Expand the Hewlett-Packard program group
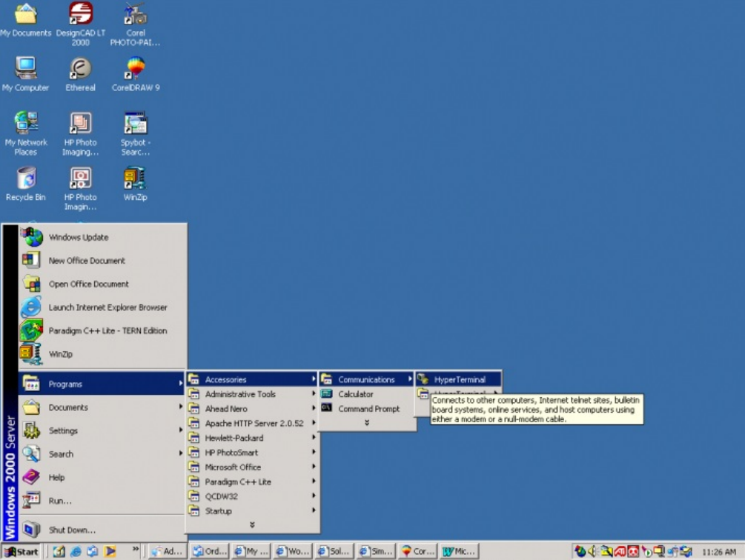The height and width of the screenshot is (560, 745). click(252, 438)
